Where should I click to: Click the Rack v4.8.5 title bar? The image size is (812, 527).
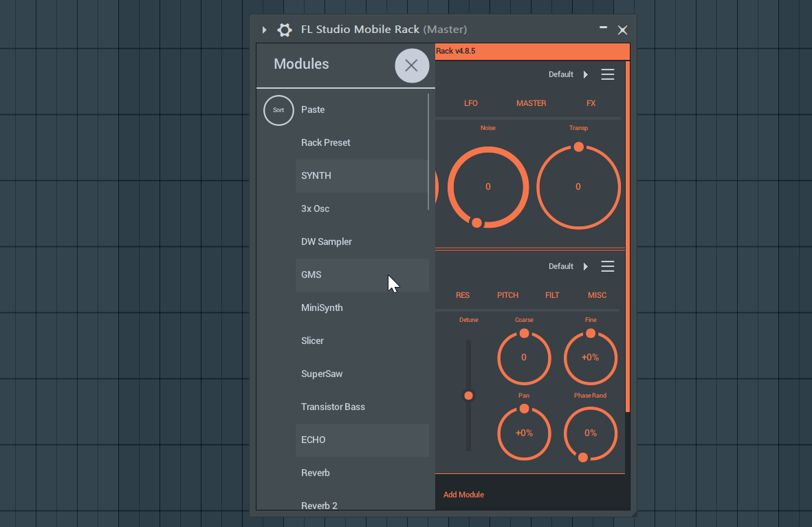[532, 52]
